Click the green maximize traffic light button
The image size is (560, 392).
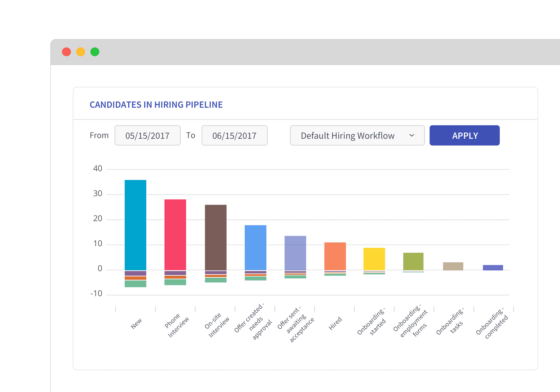coord(94,52)
